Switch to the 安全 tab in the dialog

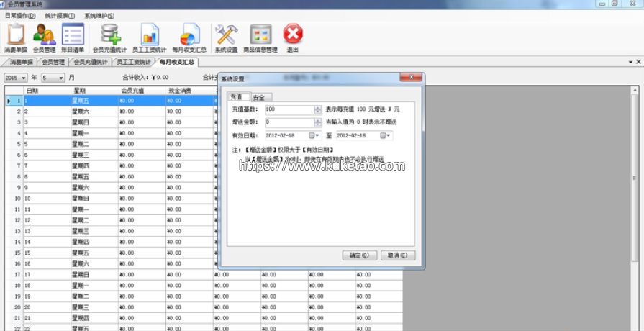point(260,97)
